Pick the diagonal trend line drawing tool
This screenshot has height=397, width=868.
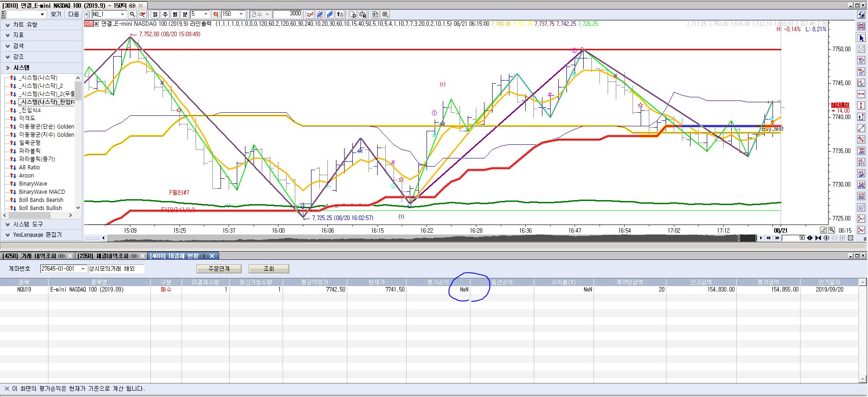click(861, 128)
